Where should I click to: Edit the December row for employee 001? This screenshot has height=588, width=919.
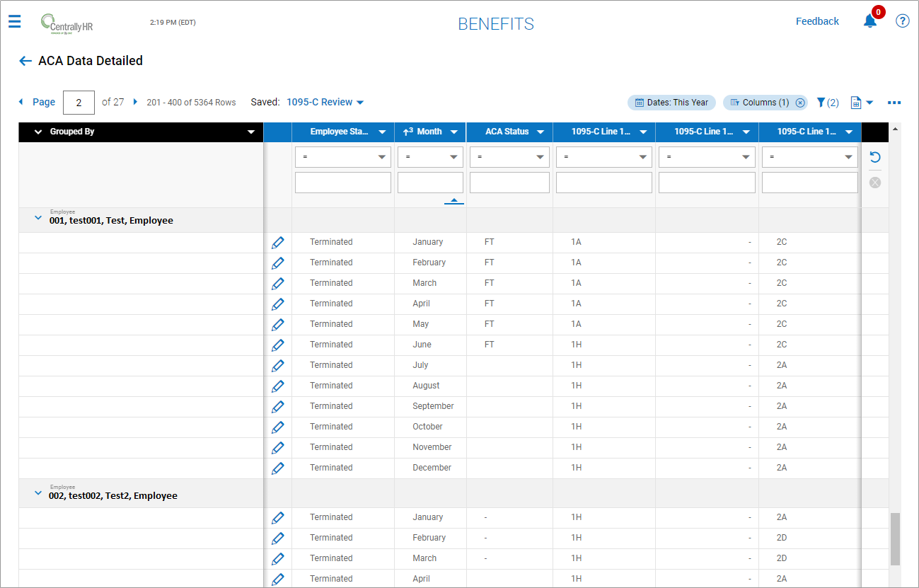pos(278,468)
